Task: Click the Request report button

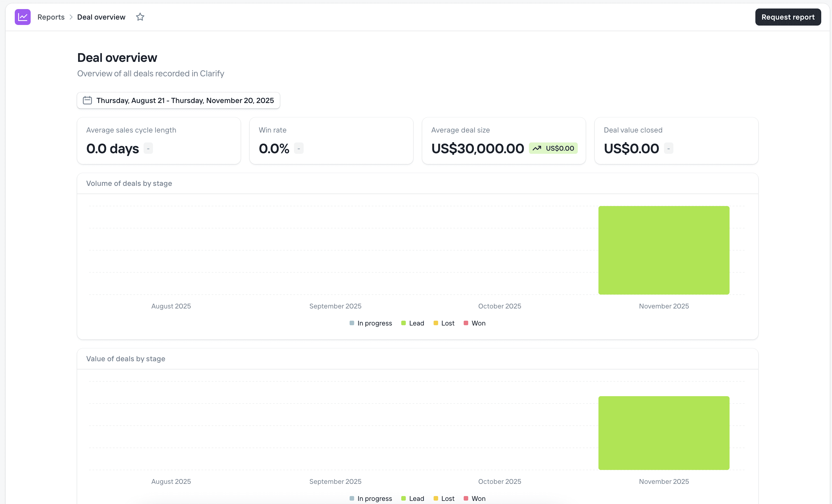Action: [x=788, y=17]
